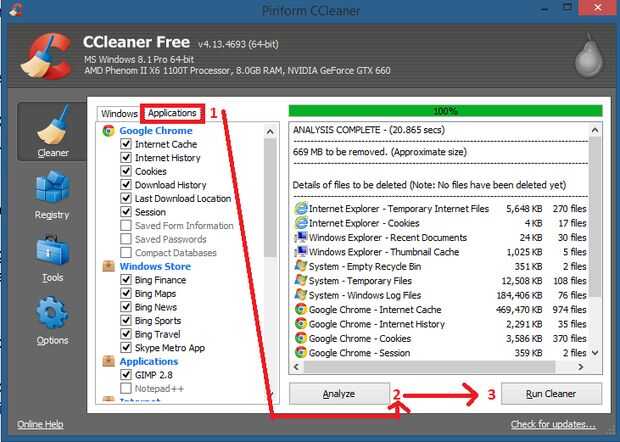This screenshot has height=442, width=620.
Task: Open the Online Help link
Action: [40, 424]
